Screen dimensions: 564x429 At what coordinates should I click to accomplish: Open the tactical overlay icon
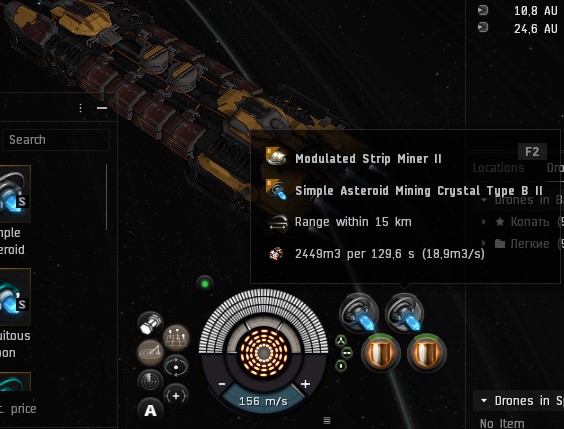pos(176,338)
